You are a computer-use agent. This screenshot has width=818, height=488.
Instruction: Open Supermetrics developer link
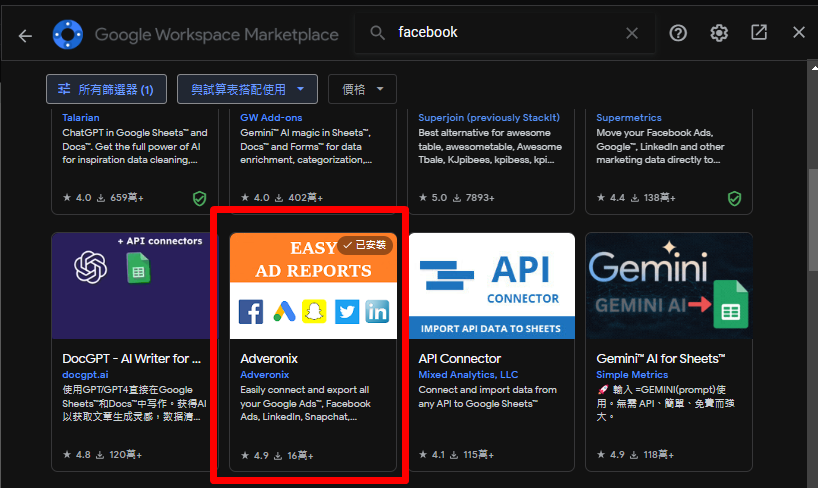[x=629, y=117]
